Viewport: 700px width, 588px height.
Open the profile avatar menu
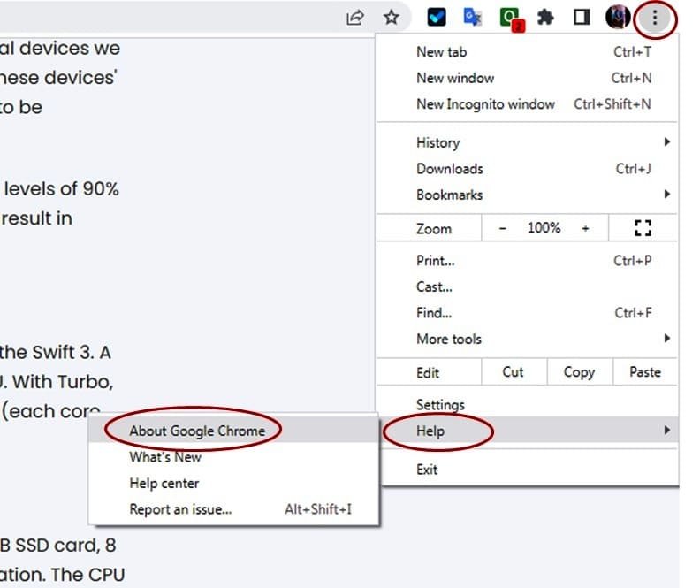click(617, 17)
